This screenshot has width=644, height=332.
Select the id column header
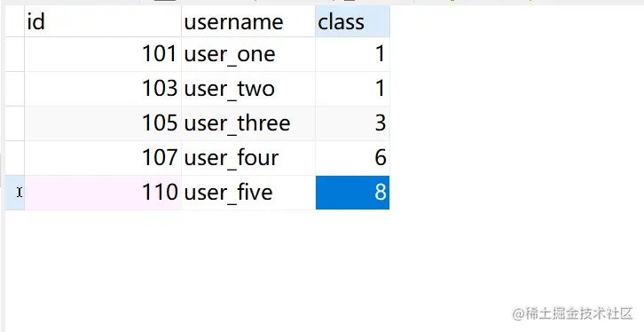coord(103,21)
